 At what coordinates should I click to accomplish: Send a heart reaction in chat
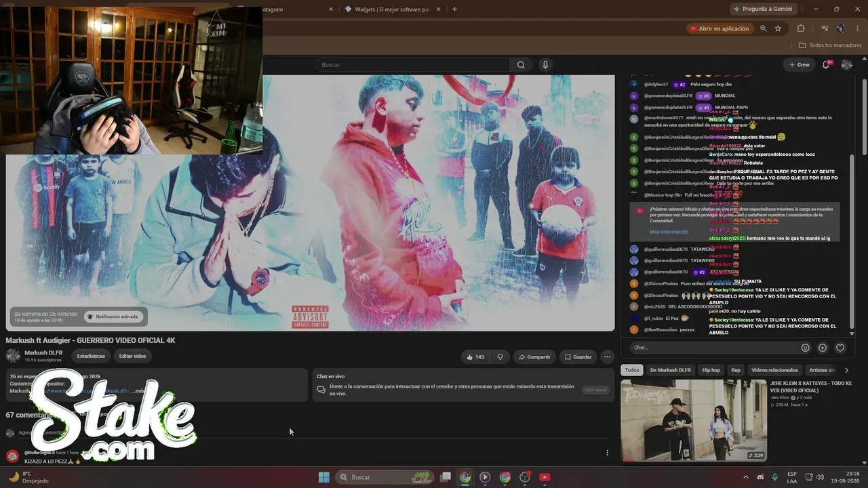point(840,348)
